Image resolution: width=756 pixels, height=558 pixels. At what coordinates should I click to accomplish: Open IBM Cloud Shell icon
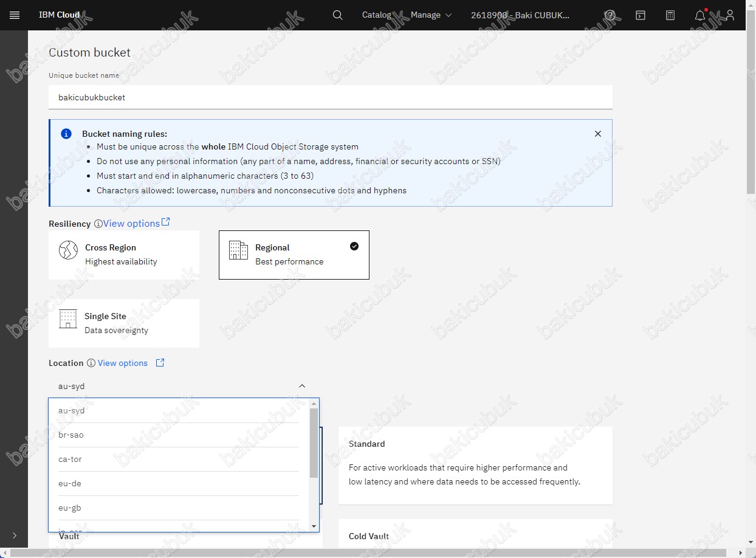pyautogui.click(x=641, y=15)
